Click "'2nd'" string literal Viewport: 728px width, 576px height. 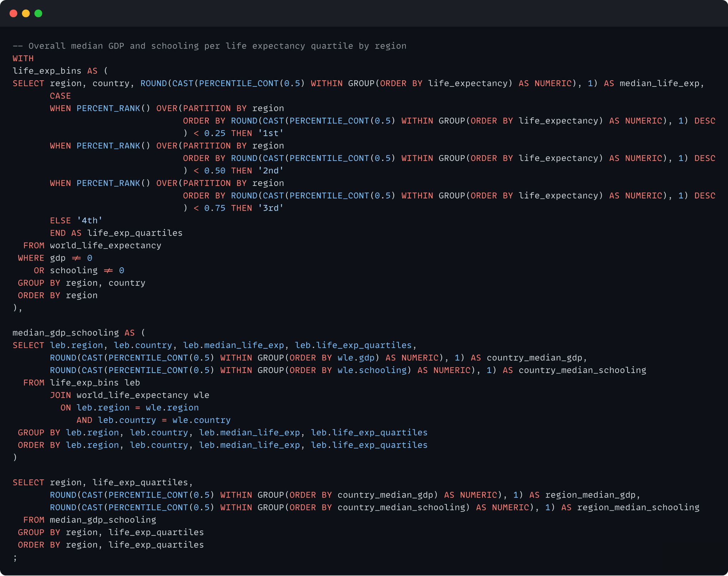271,171
